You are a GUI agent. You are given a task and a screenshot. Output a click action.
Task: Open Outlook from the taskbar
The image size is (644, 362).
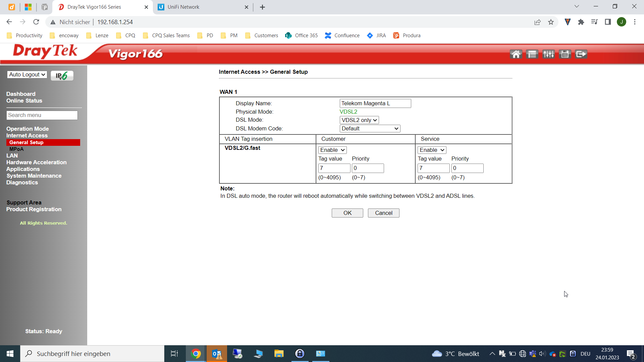coord(217,354)
